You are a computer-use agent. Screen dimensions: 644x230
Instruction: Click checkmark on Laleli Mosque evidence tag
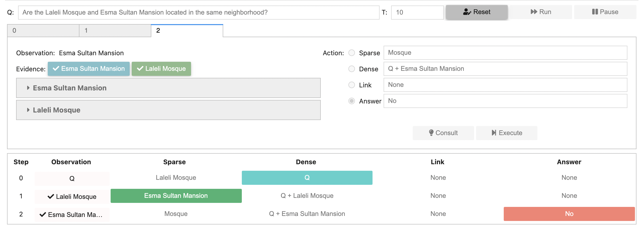coord(140,69)
